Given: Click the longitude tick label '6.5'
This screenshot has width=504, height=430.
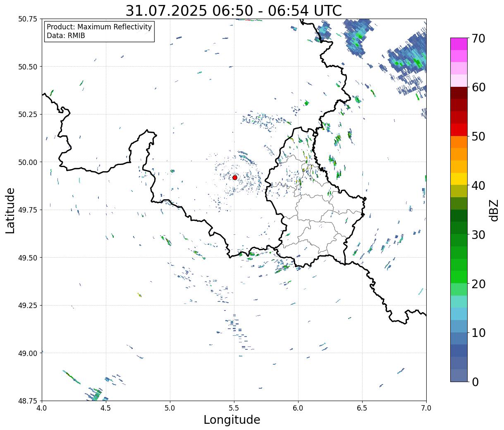Looking at the screenshot, I should pos(362,408).
